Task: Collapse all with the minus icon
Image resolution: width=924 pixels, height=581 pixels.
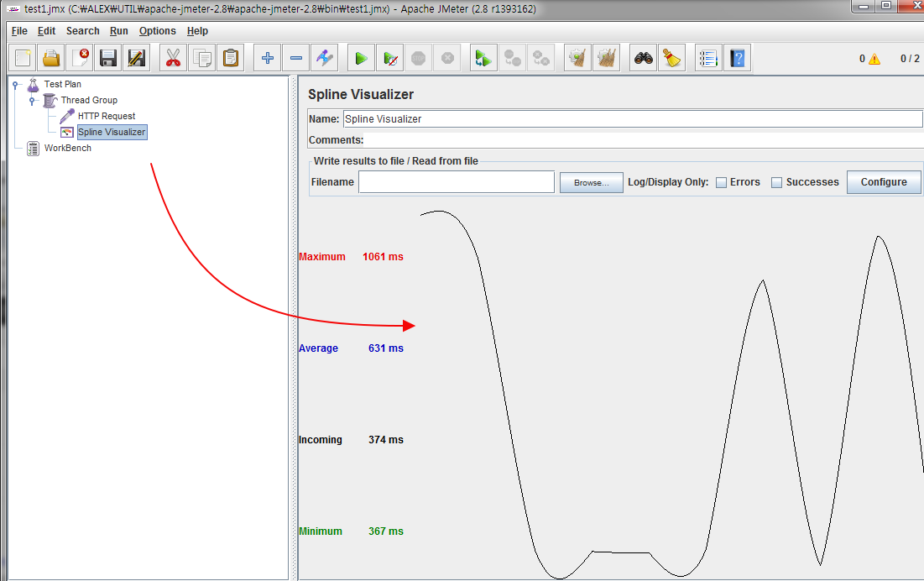Action: point(295,58)
